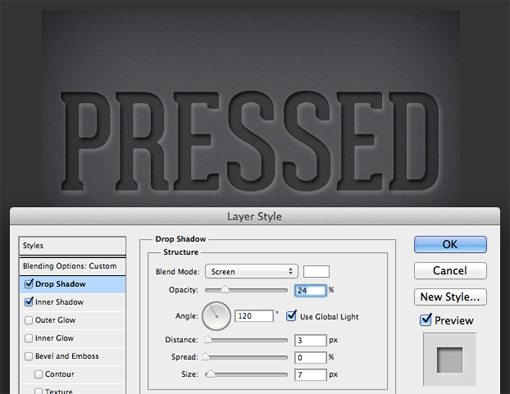Click the Spread slider
The image size is (510, 394).
pos(246,357)
